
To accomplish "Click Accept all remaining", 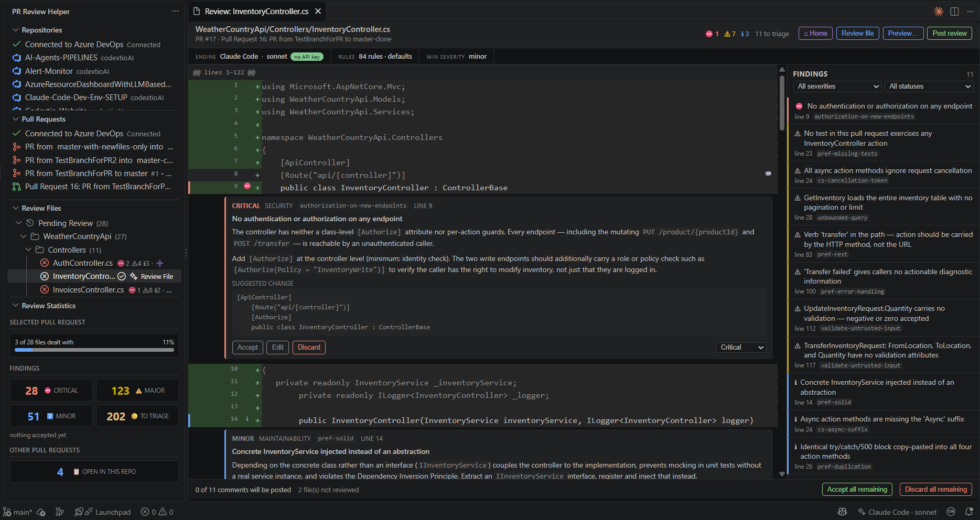I will click(x=857, y=490).
